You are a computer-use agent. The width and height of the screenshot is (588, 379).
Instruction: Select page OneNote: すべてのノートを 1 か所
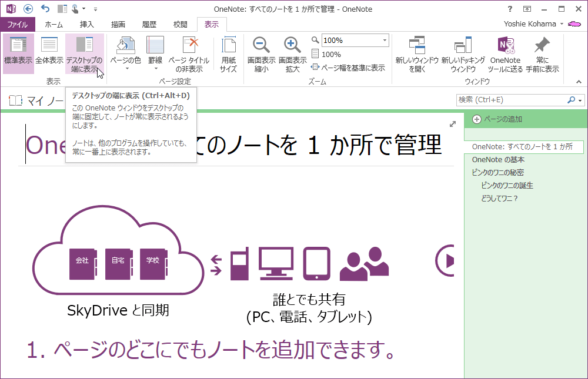(523, 147)
